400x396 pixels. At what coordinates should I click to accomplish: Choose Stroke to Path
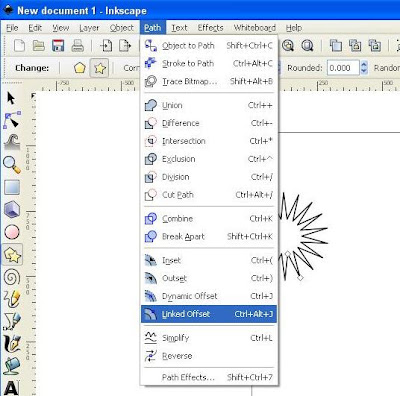[209, 63]
